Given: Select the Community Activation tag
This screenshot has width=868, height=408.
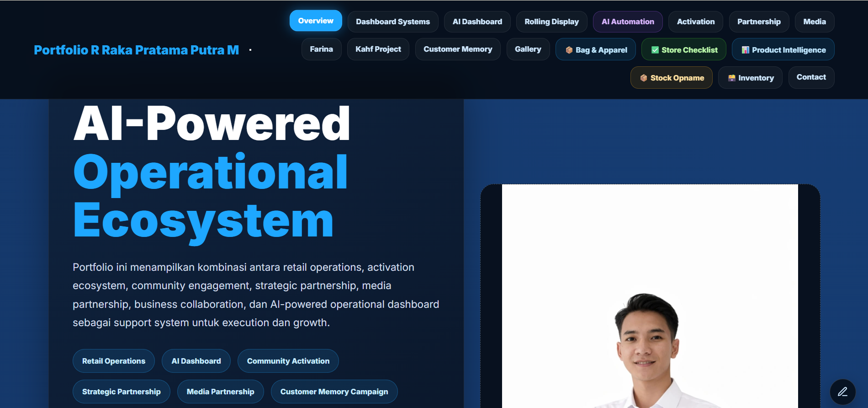Looking at the screenshot, I should click(288, 361).
